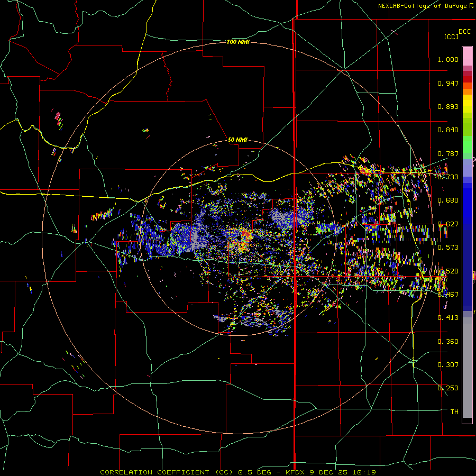
Task: Click the DCC label above the color bar
Action: pyautogui.click(x=464, y=32)
